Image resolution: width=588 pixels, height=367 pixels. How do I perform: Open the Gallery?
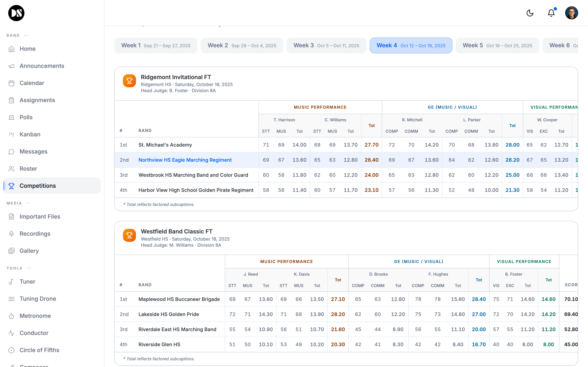[29, 251]
